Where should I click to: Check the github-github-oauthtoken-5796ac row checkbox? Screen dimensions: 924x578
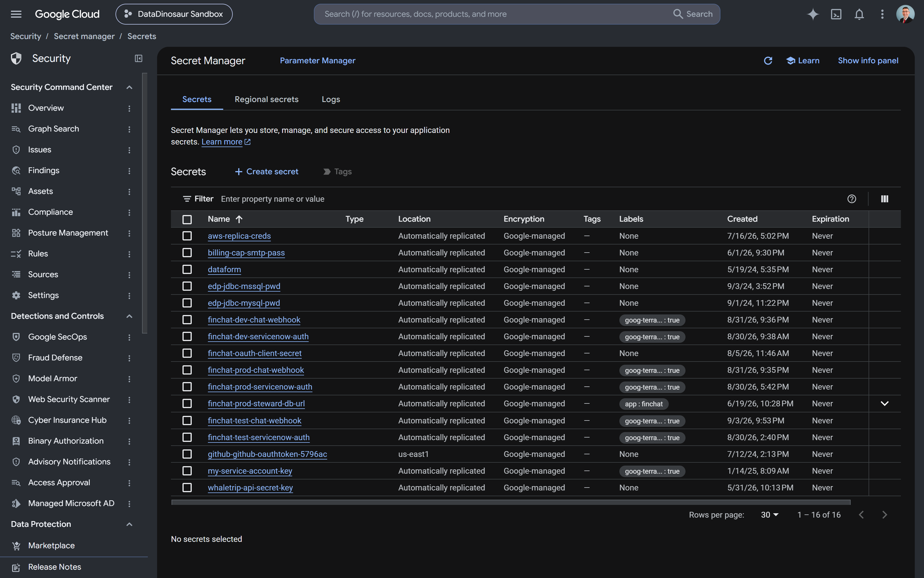point(187,454)
